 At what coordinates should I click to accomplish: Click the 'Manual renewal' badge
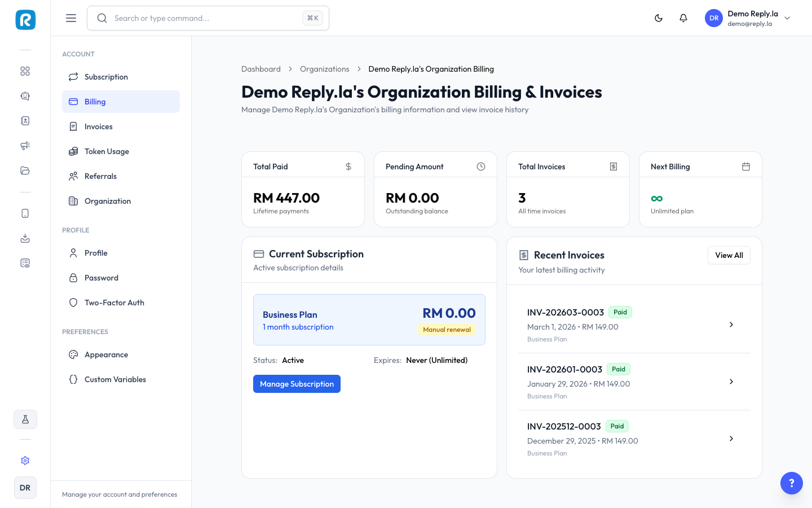[447, 330]
